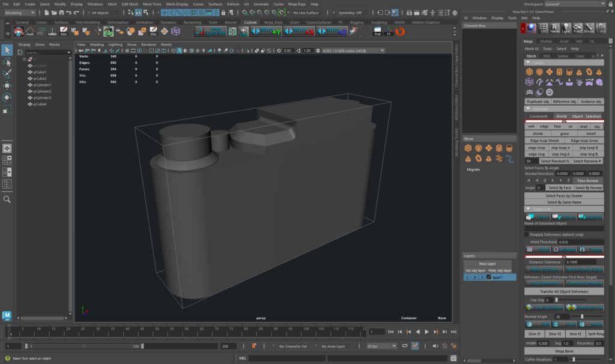Image resolution: width=615 pixels, height=364 pixels.
Task: Create a polygon sphere from the Ninja Create icons
Action: point(538,72)
